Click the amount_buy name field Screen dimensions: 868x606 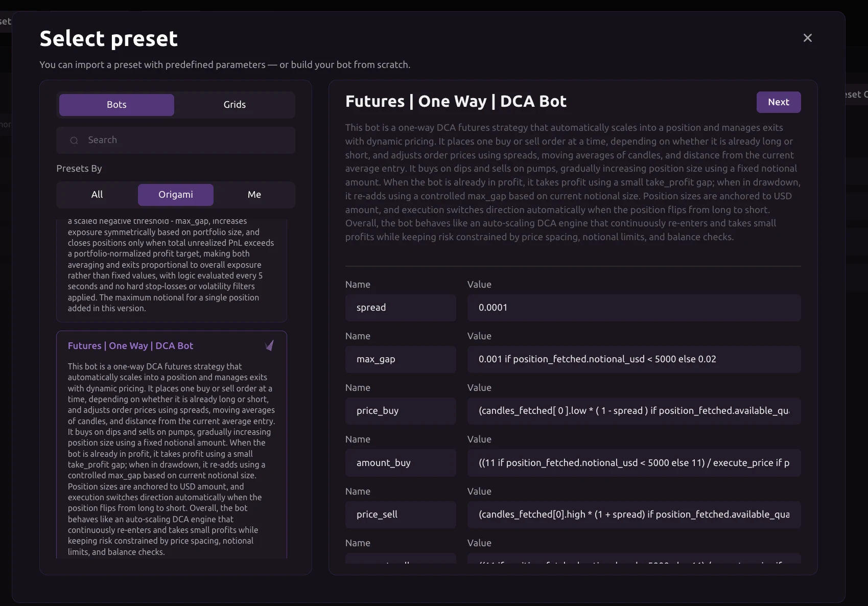point(401,463)
